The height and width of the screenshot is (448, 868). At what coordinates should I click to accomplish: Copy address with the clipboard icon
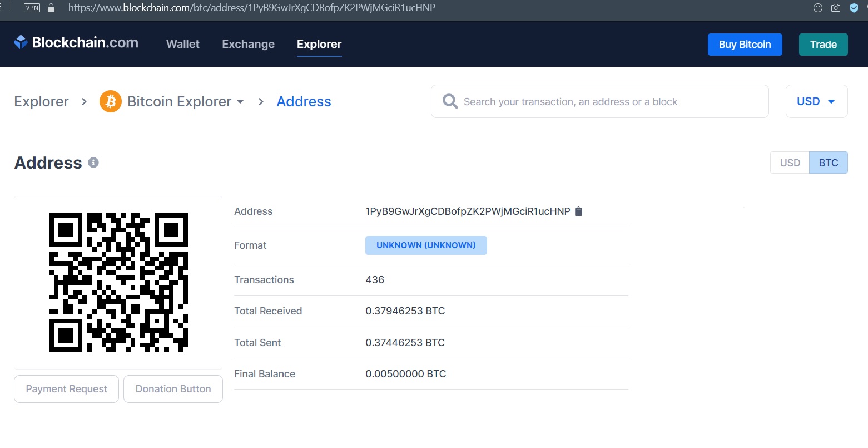point(578,211)
